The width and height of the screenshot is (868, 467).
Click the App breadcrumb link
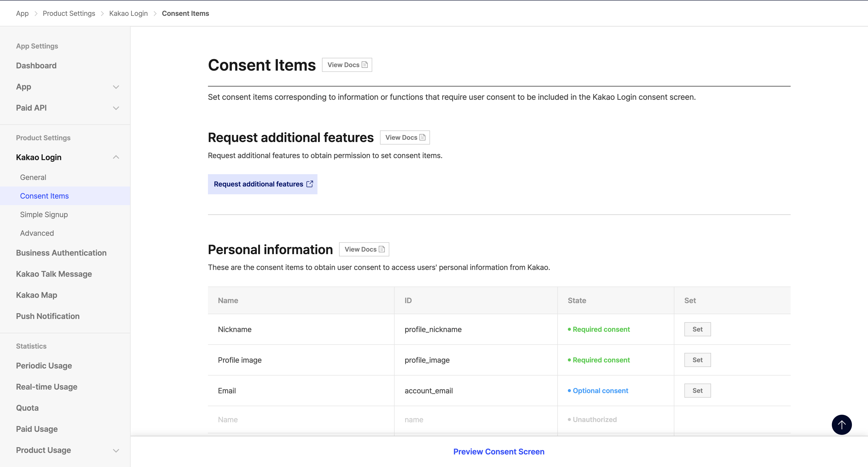[22, 13]
